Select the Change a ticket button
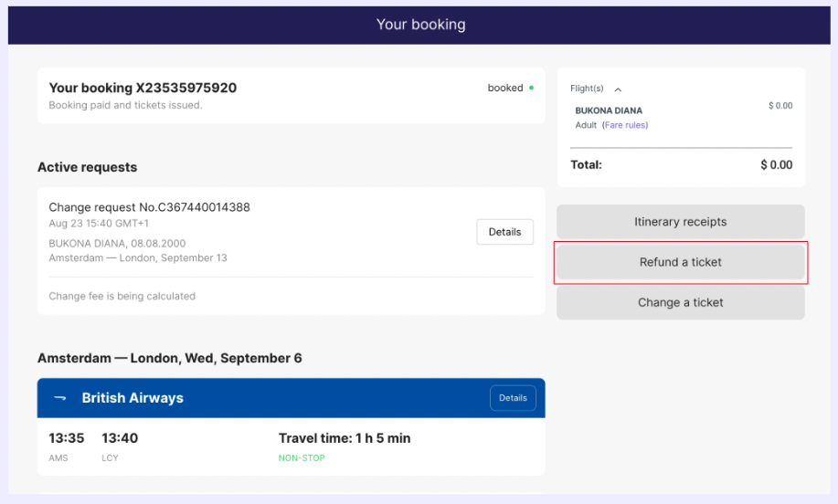The width and height of the screenshot is (838, 504). pyautogui.click(x=680, y=302)
